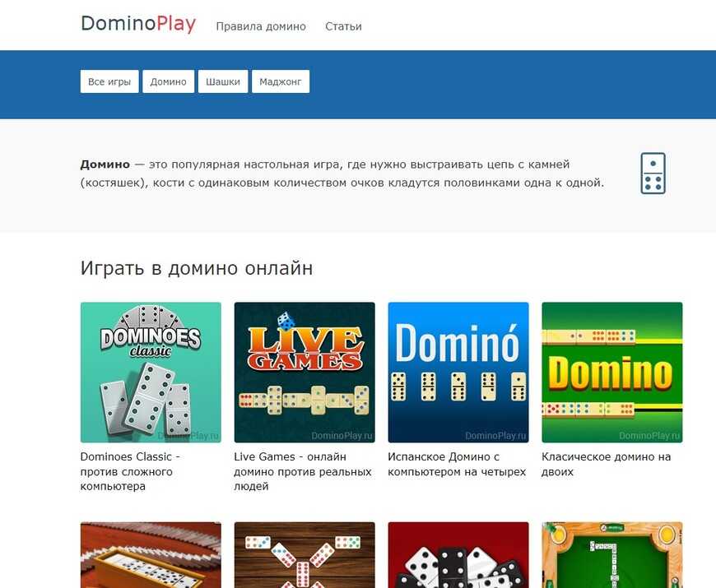The image size is (716, 588).
Task: Open link Испанское Домино с компьютером на четырех
Action: coord(457,464)
